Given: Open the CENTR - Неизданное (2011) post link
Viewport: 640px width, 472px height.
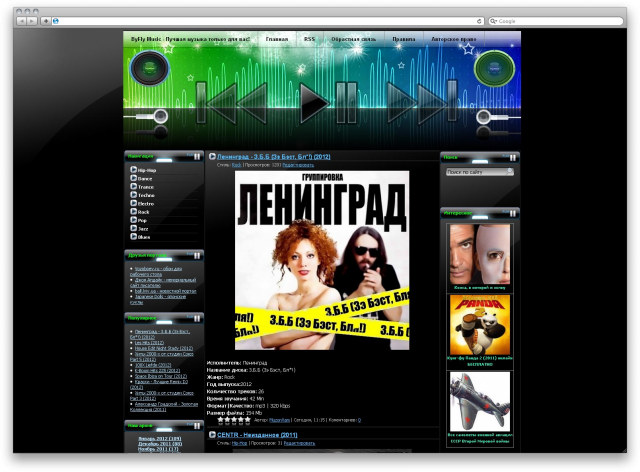Looking at the screenshot, I should [257, 435].
